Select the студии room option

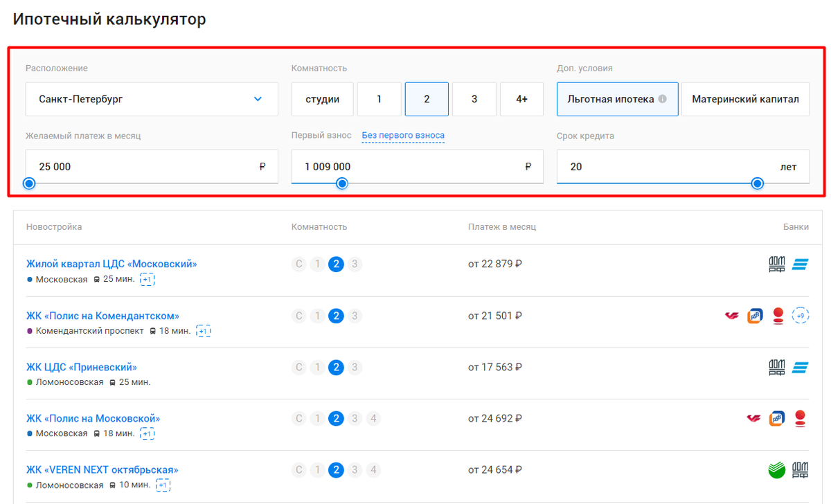tap(322, 99)
